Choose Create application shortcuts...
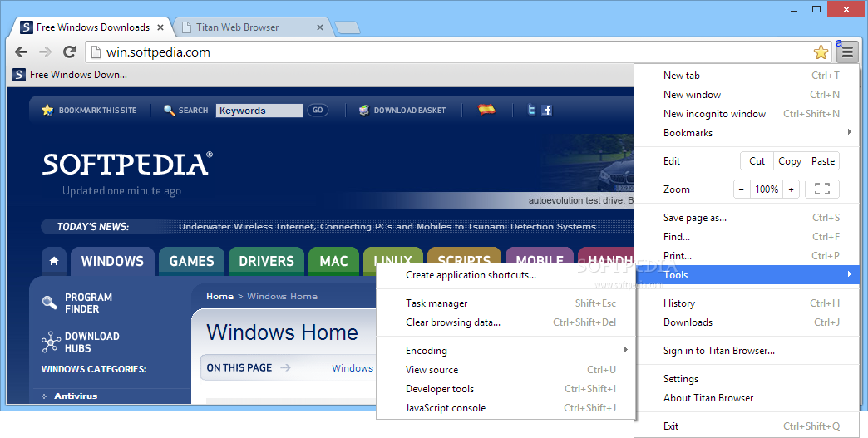Screen dimensions: 868x438 pyautogui.click(x=506, y=275)
